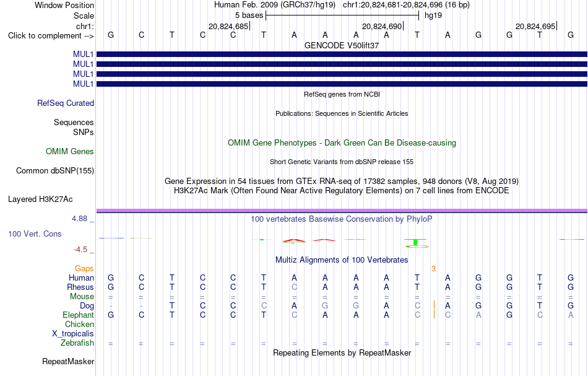The width and height of the screenshot is (588, 376).
Task: Click the green T peak in the conservation plot
Action: (x=415, y=242)
